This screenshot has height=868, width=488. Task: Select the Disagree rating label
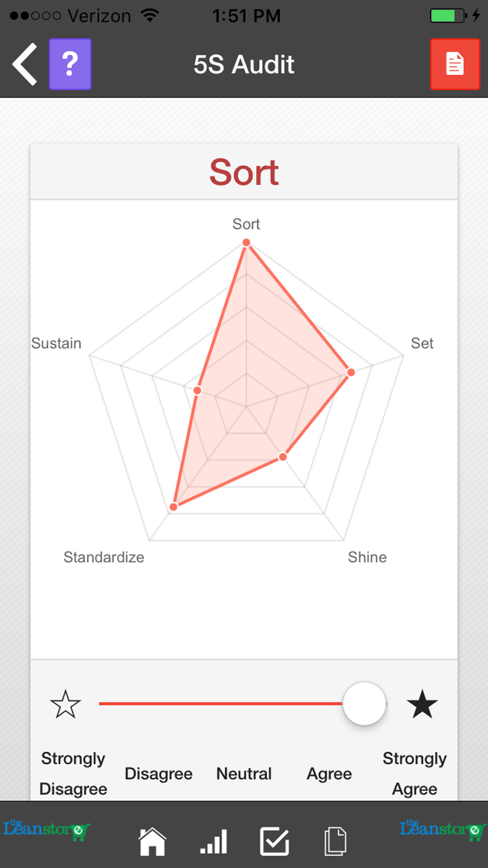[158, 774]
